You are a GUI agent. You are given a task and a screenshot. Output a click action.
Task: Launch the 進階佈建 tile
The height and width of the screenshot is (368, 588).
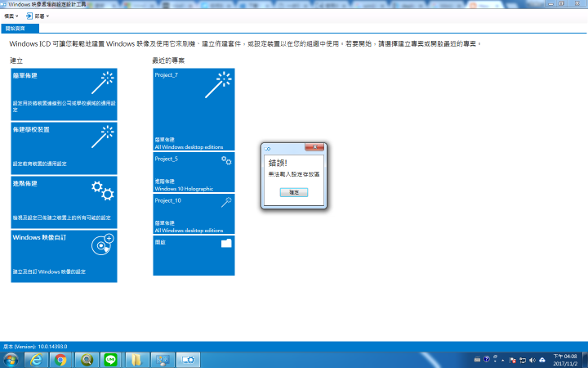[x=65, y=203]
